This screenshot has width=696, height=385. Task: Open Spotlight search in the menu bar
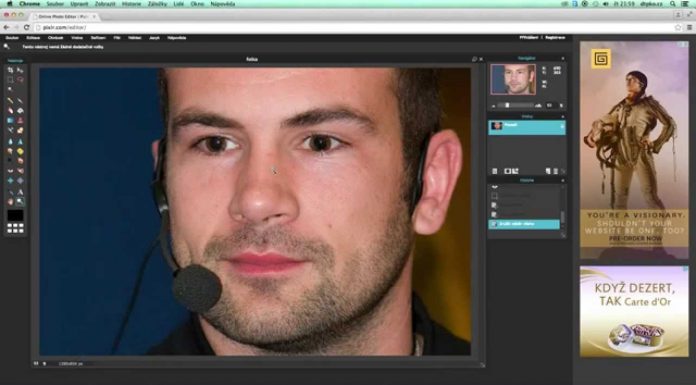(x=673, y=4)
